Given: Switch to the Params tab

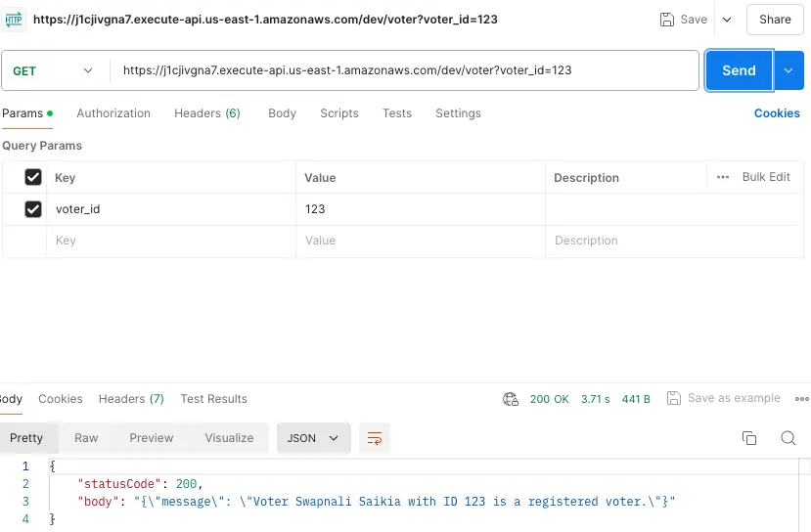Looking at the screenshot, I should point(27,113).
